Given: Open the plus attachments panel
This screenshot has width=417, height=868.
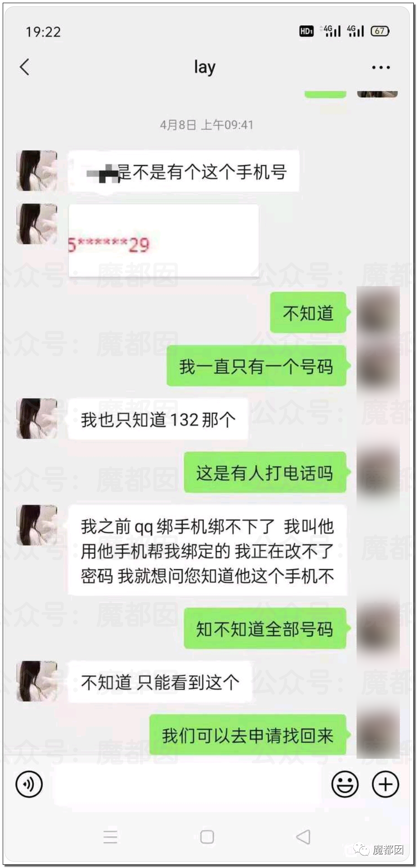Looking at the screenshot, I should [385, 784].
